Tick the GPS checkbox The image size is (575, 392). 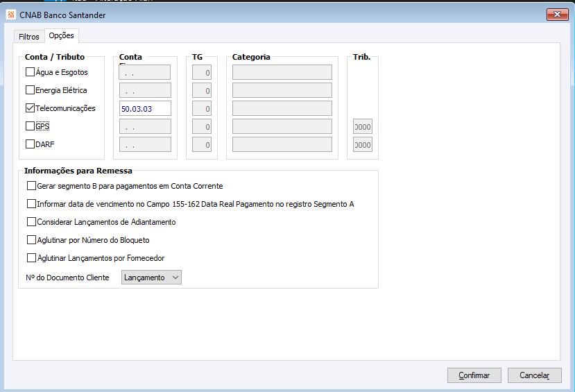pyautogui.click(x=30, y=126)
